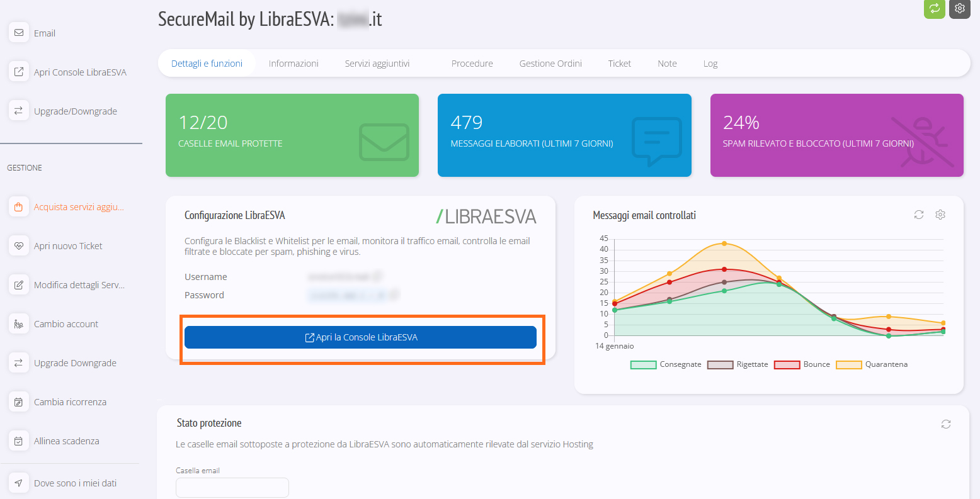Go to the Servizi aggiuntivi tab
This screenshot has height=499, width=980.
[377, 64]
